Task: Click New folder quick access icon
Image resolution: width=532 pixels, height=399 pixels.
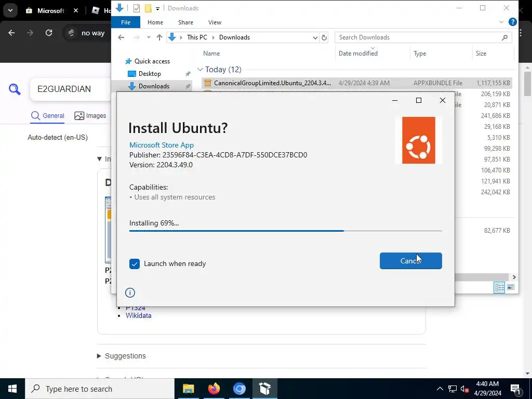Action: [x=148, y=8]
